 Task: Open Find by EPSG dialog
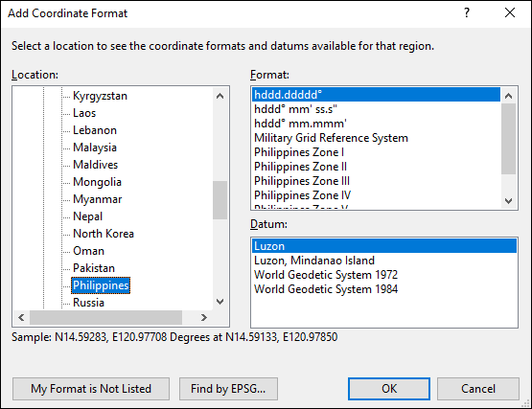(x=228, y=389)
